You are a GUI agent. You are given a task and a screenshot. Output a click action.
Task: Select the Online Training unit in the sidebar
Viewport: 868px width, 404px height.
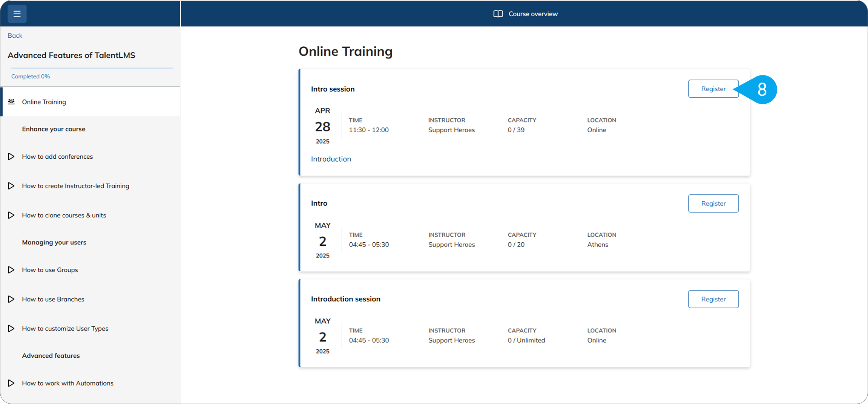tap(90, 102)
